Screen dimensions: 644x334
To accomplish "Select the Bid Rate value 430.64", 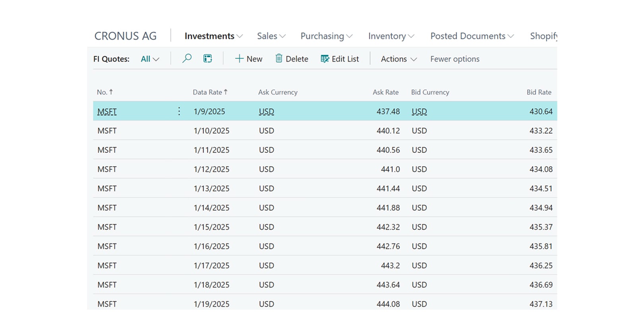I will point(541,112).
